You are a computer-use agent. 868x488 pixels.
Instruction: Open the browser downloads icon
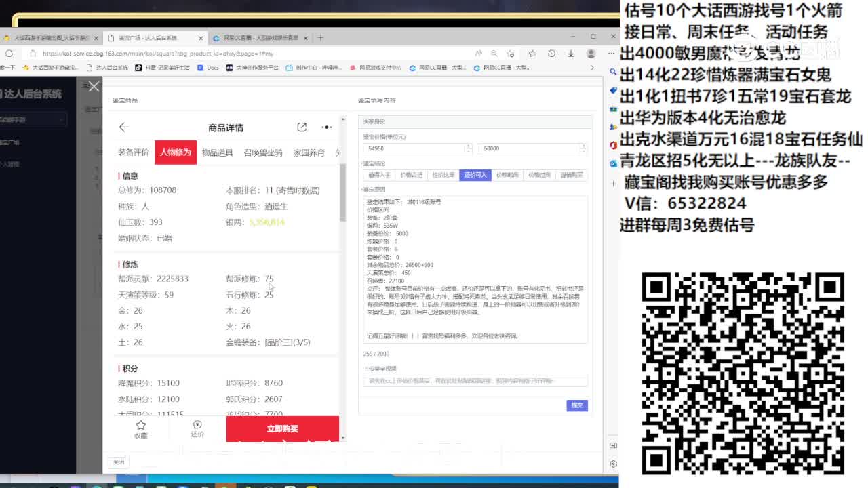pos(570,54)
